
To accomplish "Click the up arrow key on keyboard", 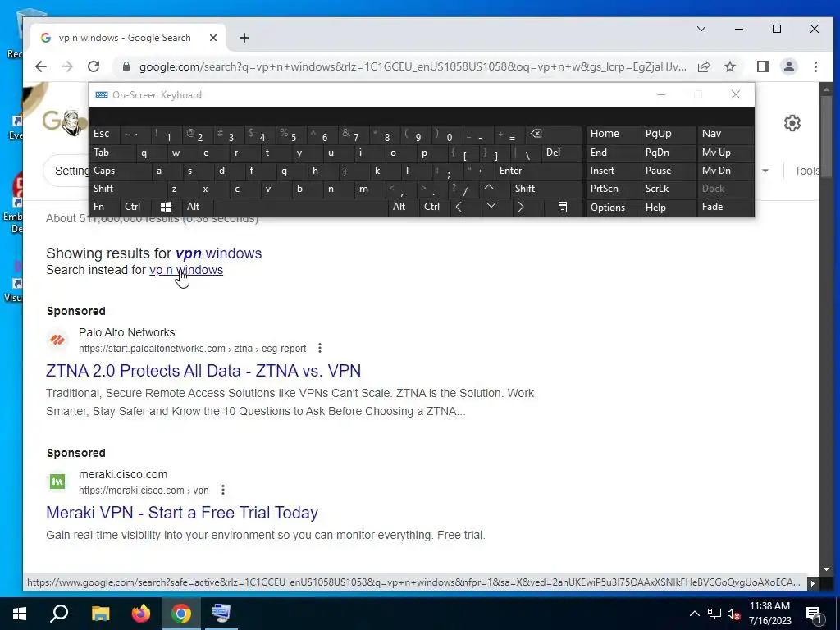I will pyautogui.click(x=489, y=188).
